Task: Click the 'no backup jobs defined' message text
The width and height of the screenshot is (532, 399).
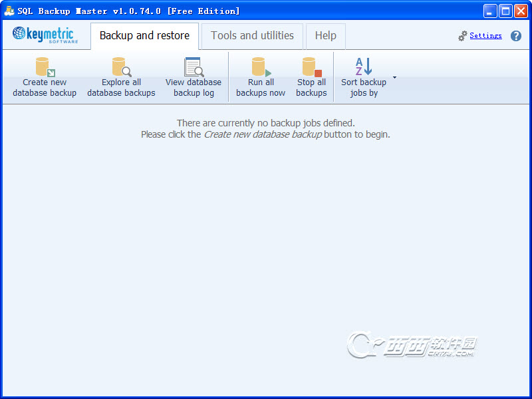Action: tap(265, 123)
